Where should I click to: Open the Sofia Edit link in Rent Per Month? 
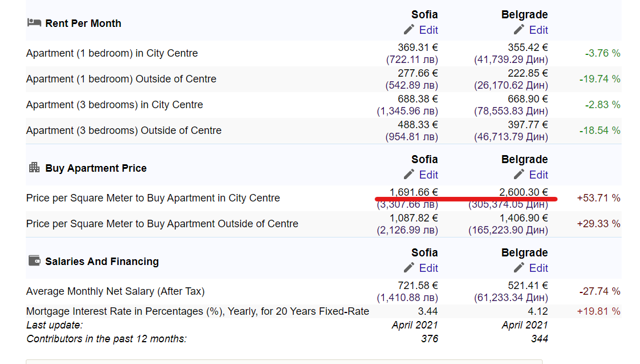tap(428, 30)
